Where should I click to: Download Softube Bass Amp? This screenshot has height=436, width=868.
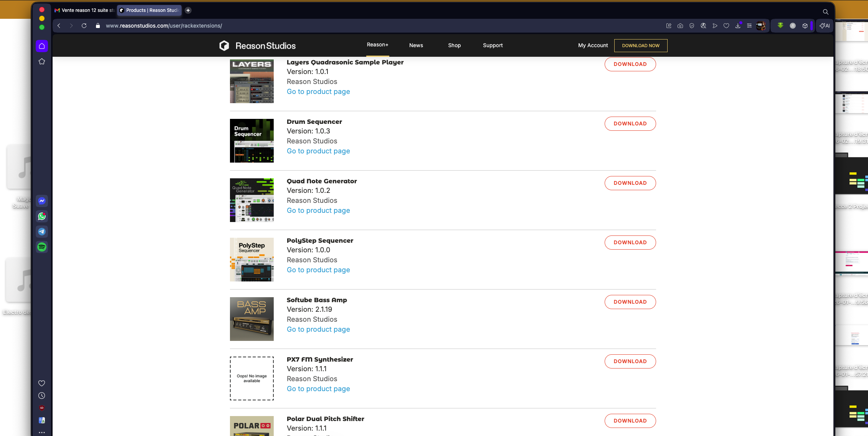tap(630, 302)
